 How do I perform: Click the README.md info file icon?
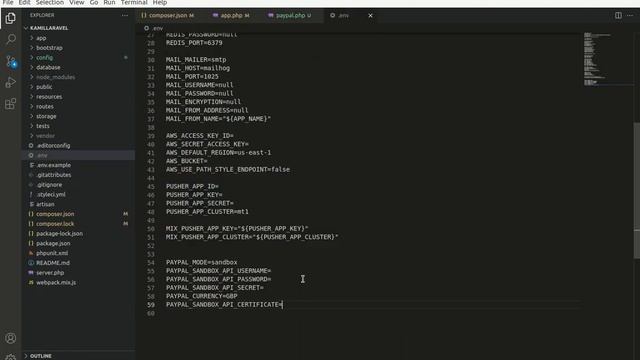tap(31, 263)
